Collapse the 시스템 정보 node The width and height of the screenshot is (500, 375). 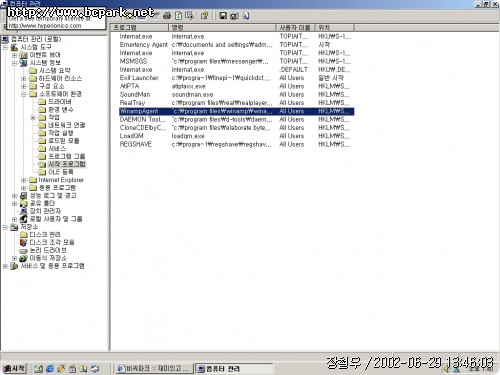14,63
